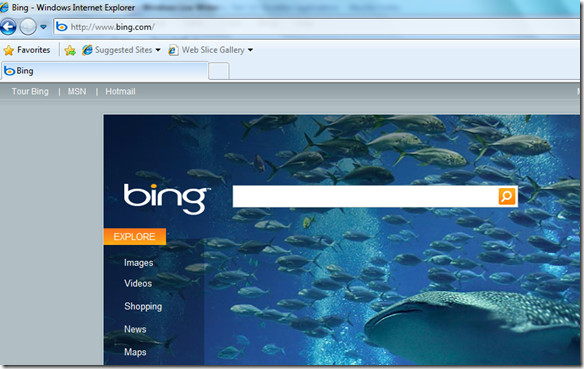Select the bing.com URL address field
This screenshot has width=584, height=369.
pos(317,27)
